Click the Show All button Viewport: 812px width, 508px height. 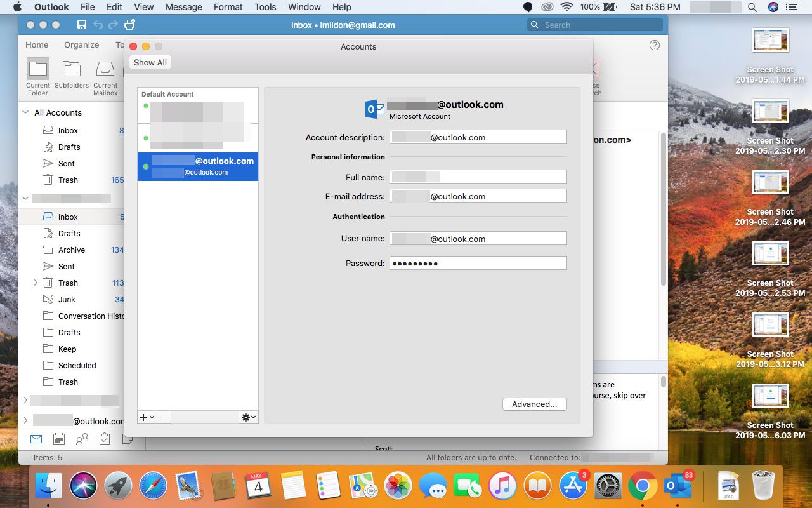tap(150, 62)
